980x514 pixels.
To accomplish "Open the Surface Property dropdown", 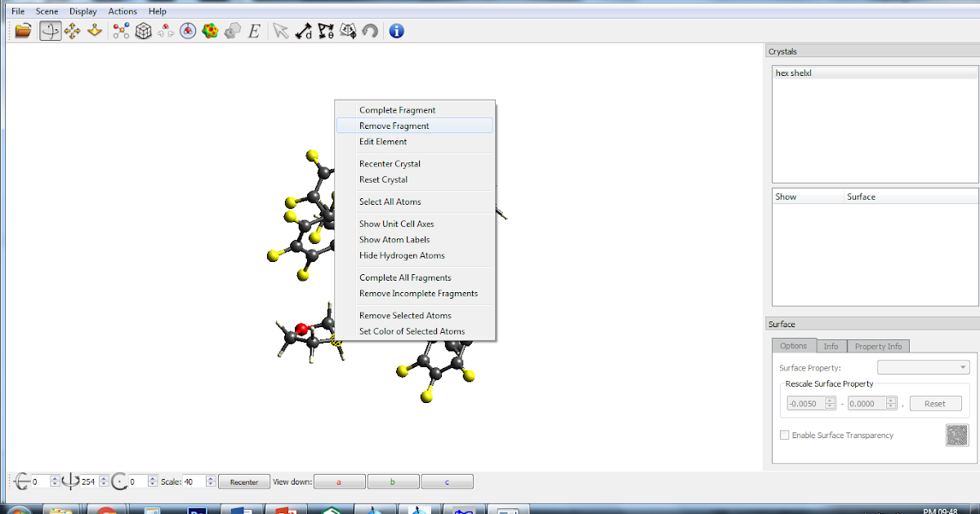I will tap(923, 367).
